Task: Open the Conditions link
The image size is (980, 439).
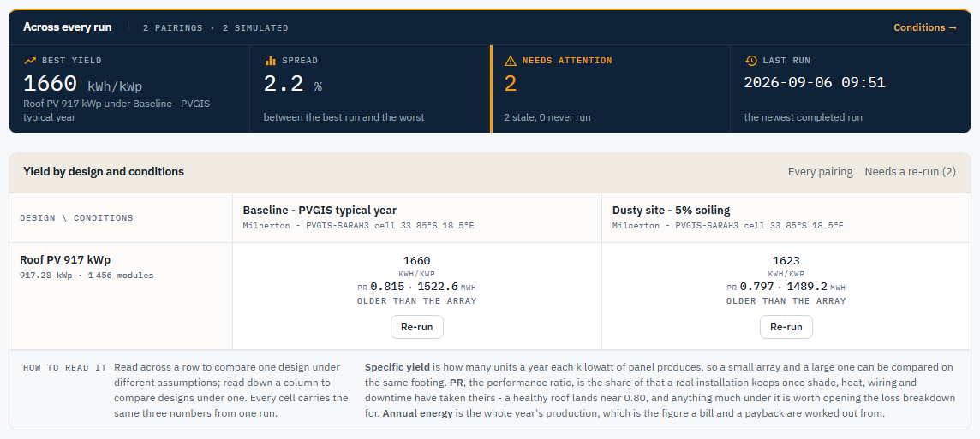Action: (925, 27)
